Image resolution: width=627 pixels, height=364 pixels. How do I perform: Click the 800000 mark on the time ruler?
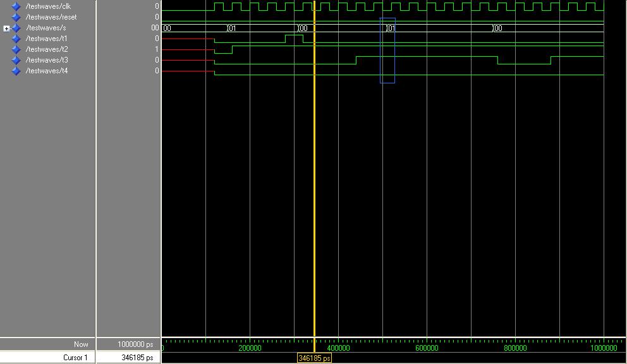click(x=515, y=348)
